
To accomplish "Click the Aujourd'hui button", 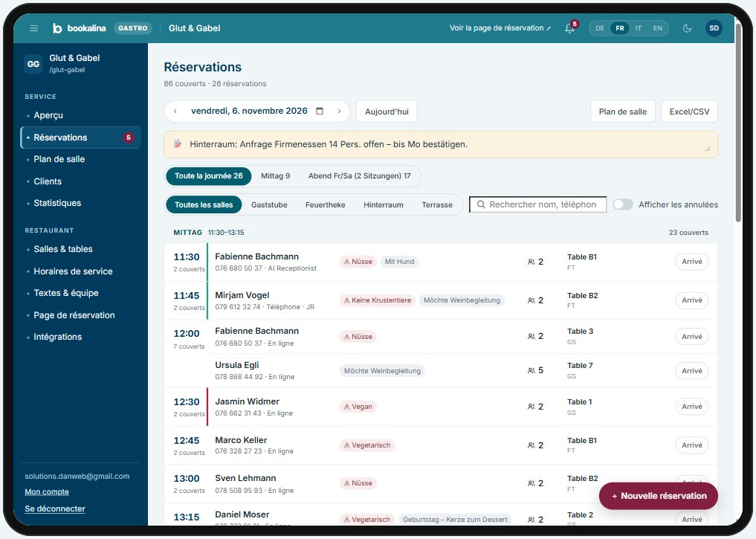I will point(387,112).
